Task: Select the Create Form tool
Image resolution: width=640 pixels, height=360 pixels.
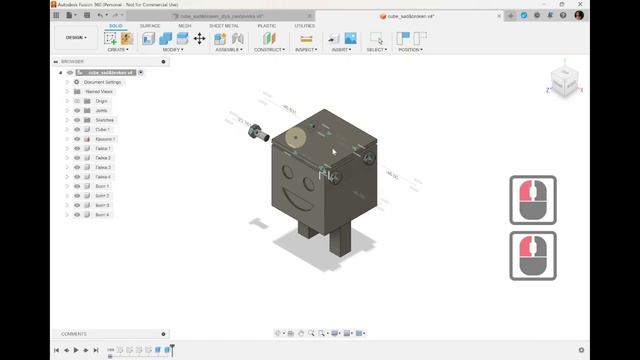Action: 127,38
